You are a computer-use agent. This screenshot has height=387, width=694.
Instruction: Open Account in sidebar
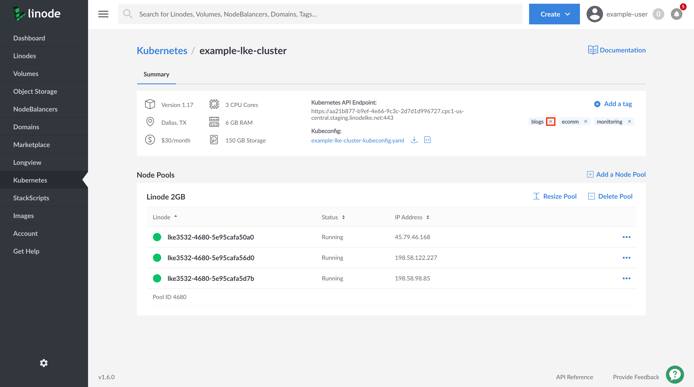pyautogui.click(x=25, y=233)
